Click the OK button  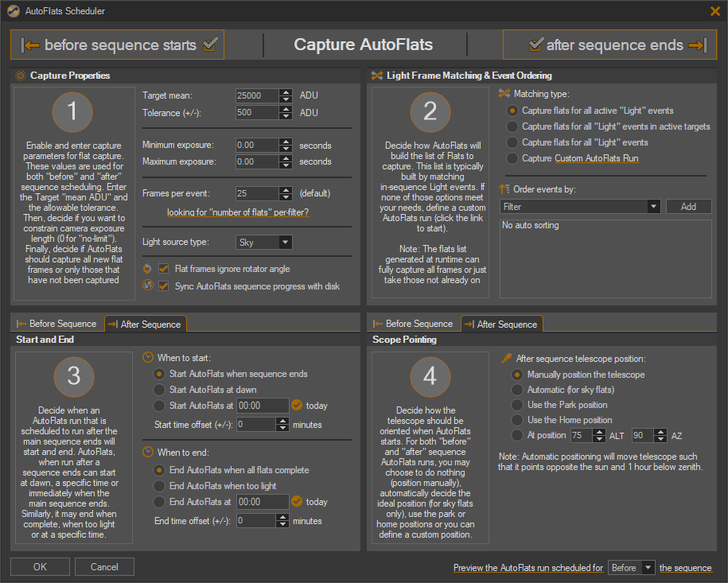40,567
